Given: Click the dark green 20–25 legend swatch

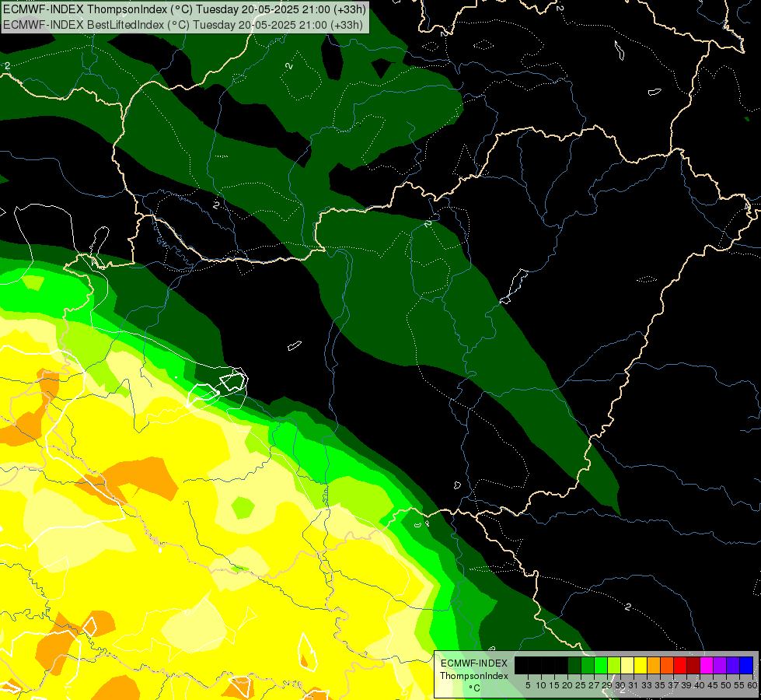Looking at the screenshot, I should tap(574, 665).
